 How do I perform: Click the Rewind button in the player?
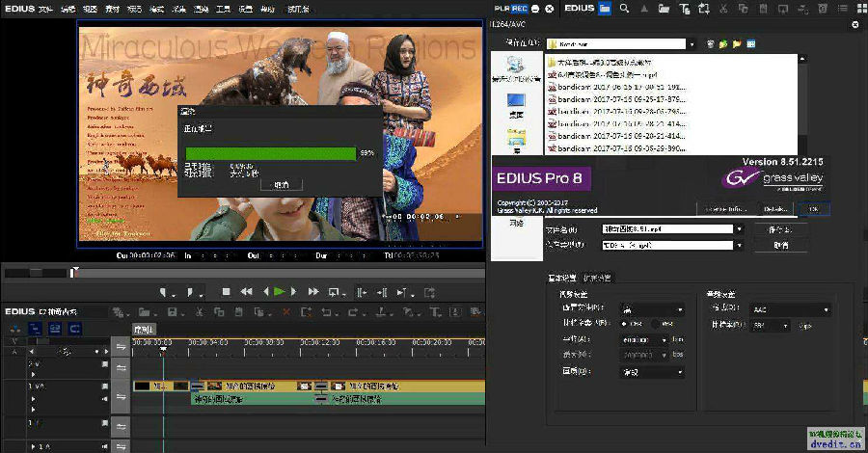point(247,291)
